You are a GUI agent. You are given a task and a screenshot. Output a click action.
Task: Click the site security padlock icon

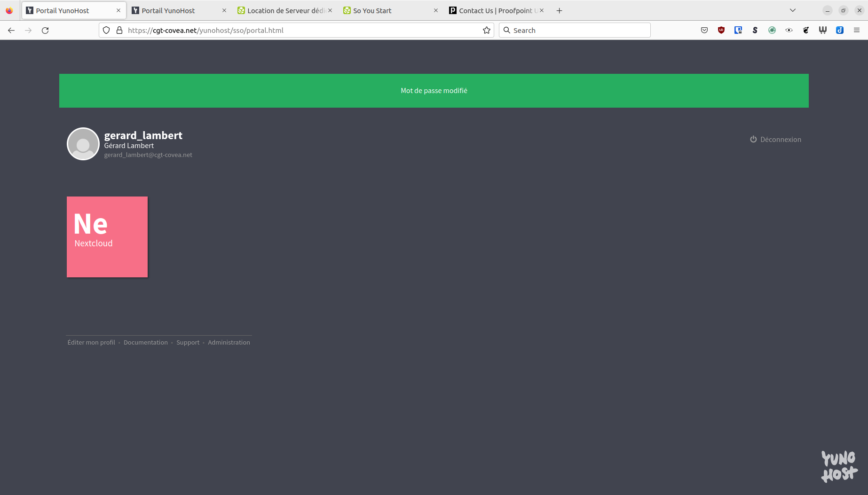(119, 30)
